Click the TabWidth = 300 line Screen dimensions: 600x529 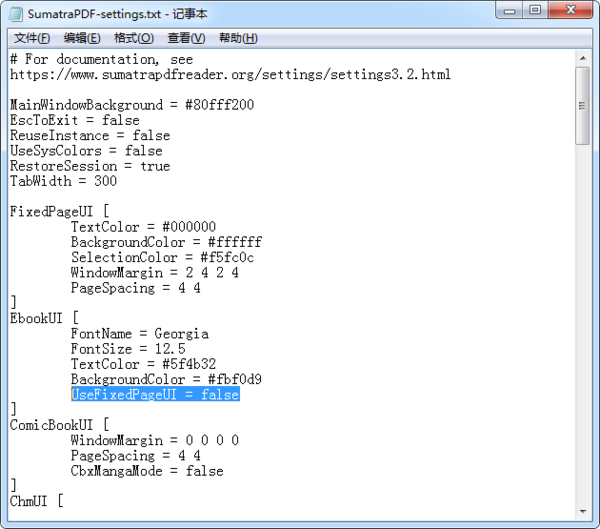click(63, 181)
